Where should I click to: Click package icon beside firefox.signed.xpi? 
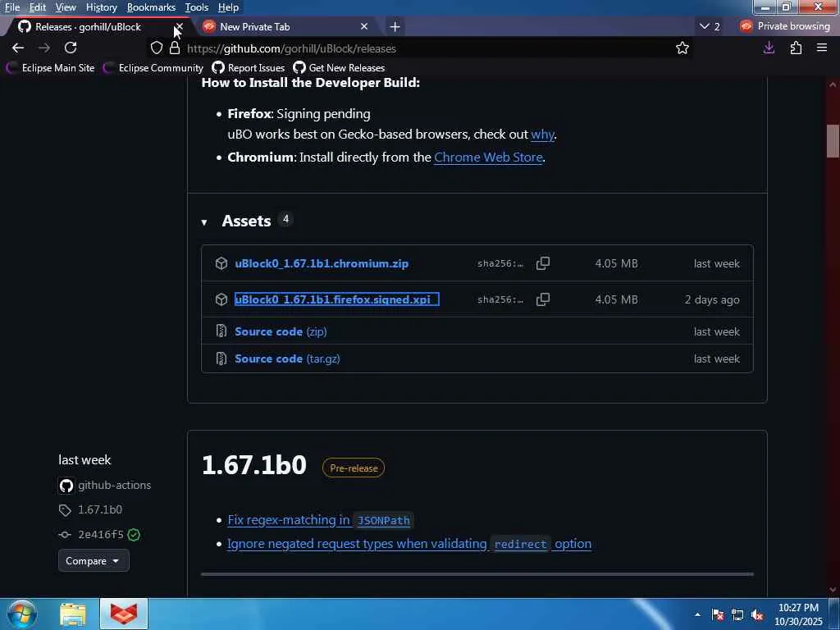tap(221, 299)
